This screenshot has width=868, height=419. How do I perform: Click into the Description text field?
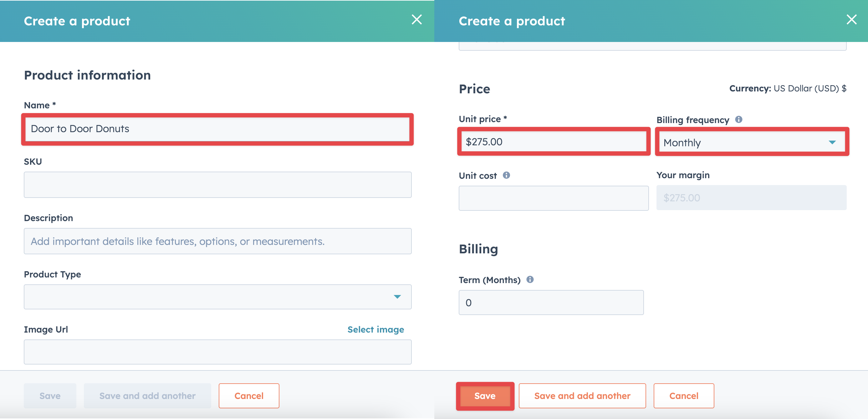pyautogui.click(x=217, y=241)
